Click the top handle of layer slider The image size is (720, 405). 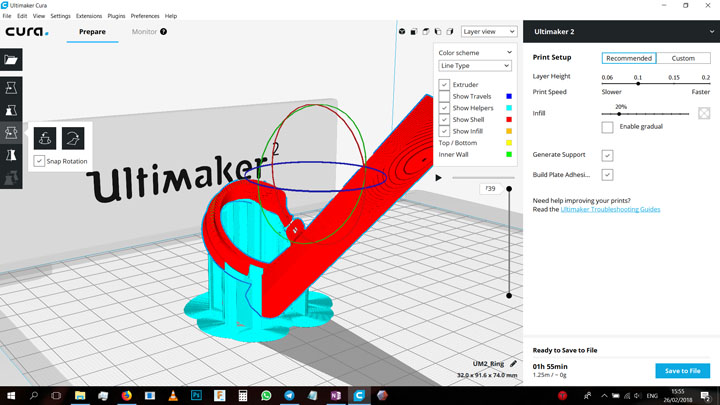click(x=509, y=189)
